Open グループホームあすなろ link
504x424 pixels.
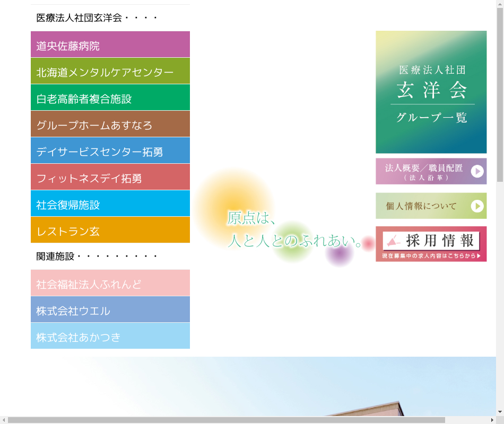(x=110, y=124)
